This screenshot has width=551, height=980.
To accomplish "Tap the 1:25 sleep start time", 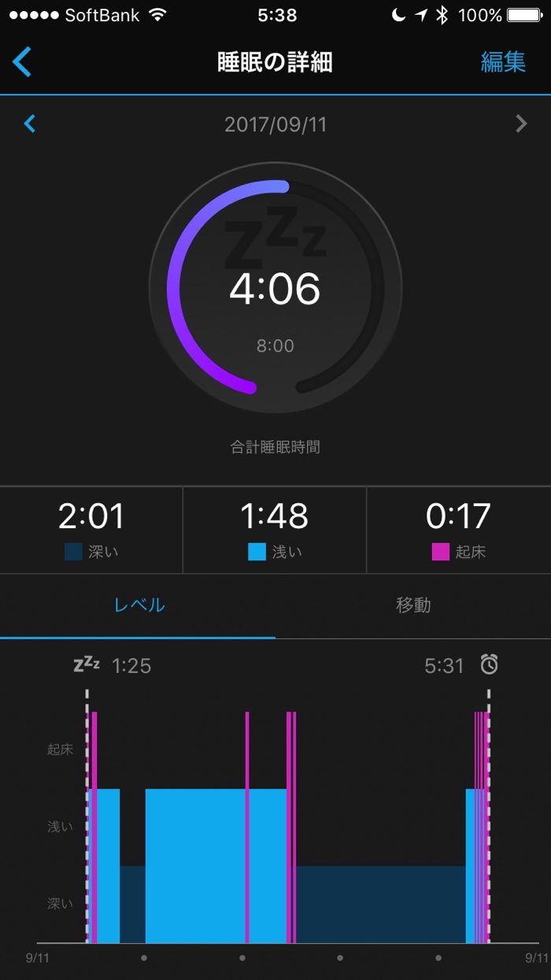I will coord(131,666).
